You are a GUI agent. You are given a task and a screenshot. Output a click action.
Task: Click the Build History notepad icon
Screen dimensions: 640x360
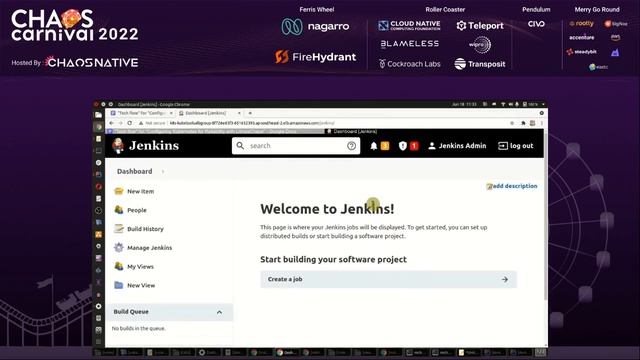119,229
